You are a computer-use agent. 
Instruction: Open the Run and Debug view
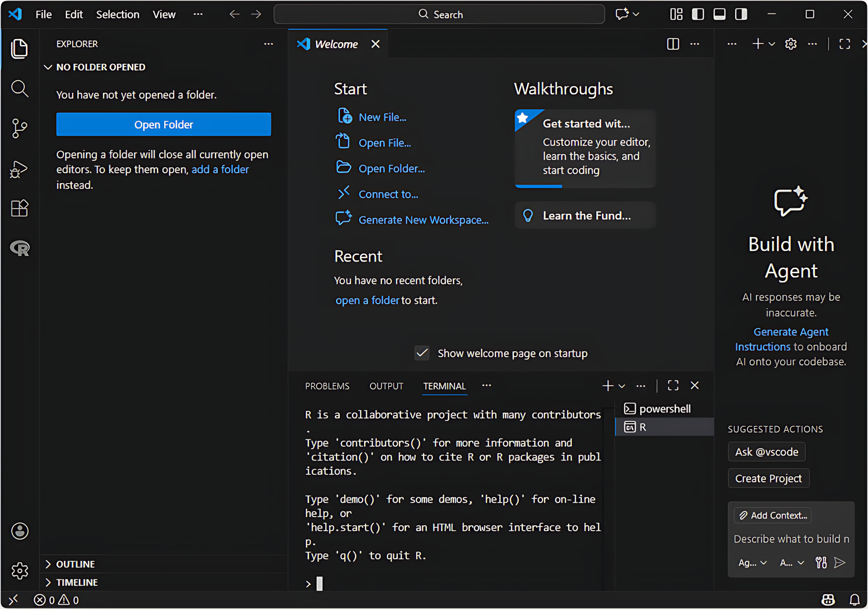19,169
